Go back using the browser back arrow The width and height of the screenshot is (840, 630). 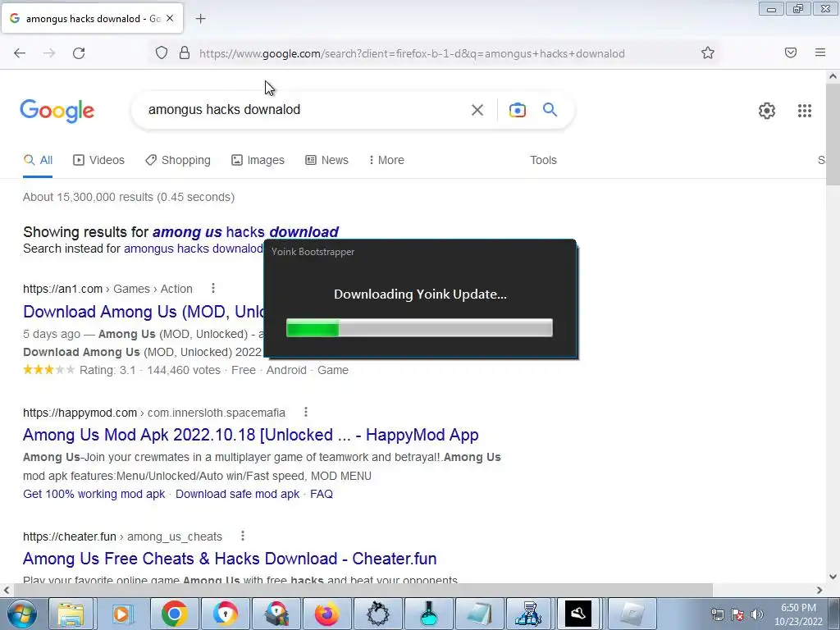20,53
